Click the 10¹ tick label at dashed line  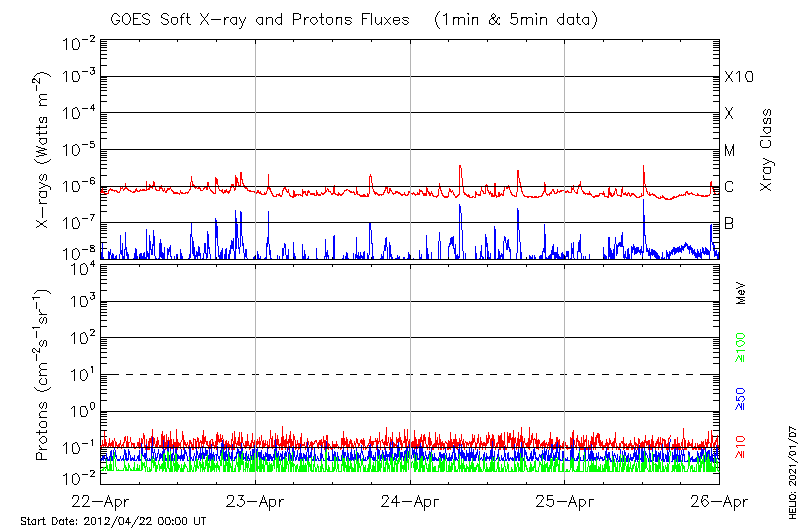(81, 374)
